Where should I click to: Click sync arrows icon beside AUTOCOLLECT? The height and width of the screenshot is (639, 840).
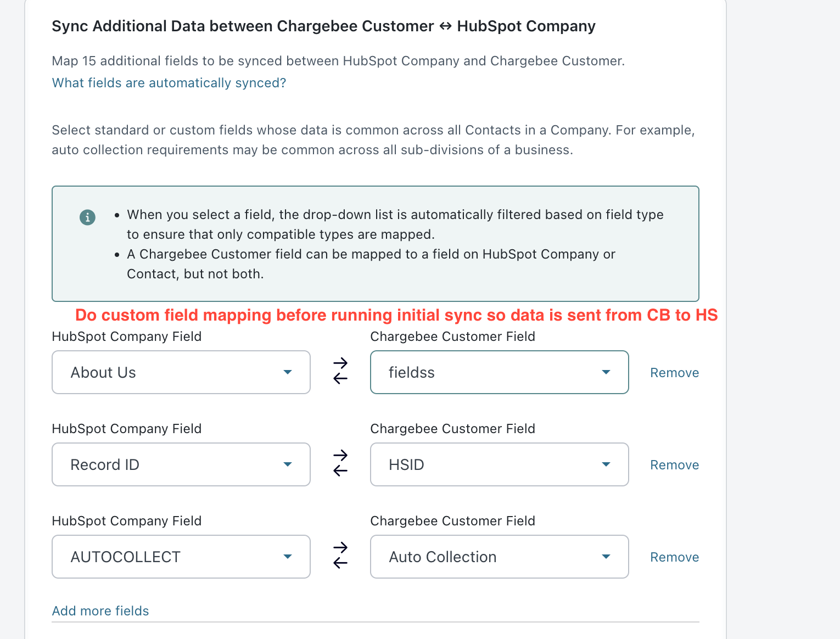[340, 556]
